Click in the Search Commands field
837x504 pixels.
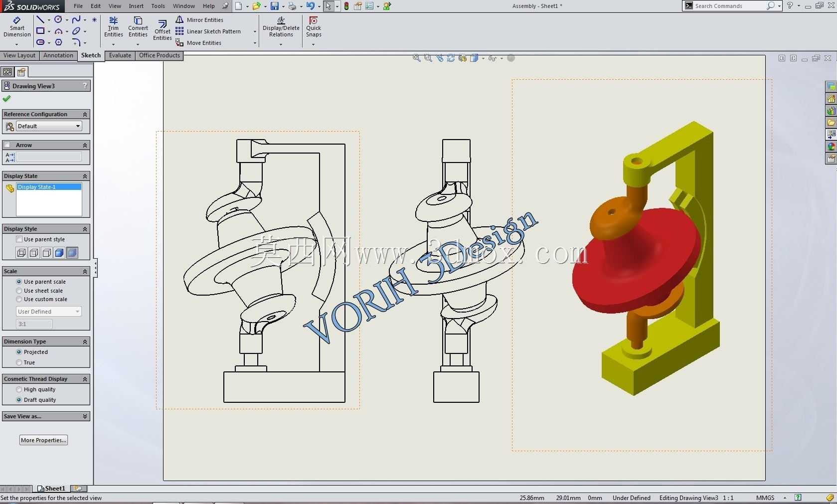[730, 6]
